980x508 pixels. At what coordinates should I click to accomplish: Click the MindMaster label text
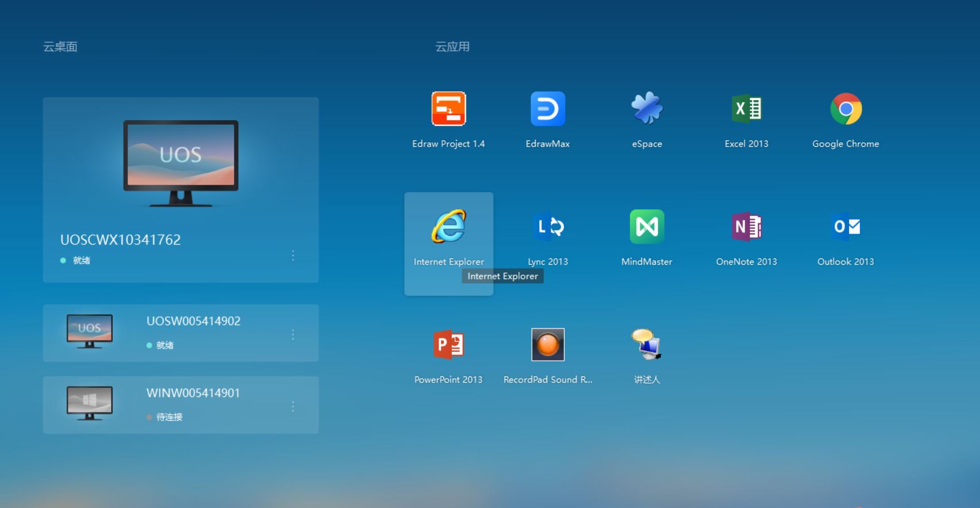coord(647,262)
